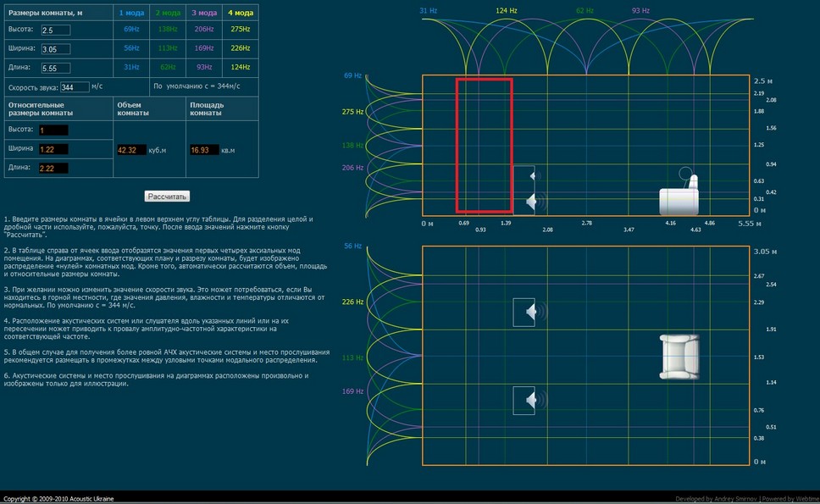Click the armchair in the floor plan view
The width and height of the screenshot is (820, 504).
[682, 356]
